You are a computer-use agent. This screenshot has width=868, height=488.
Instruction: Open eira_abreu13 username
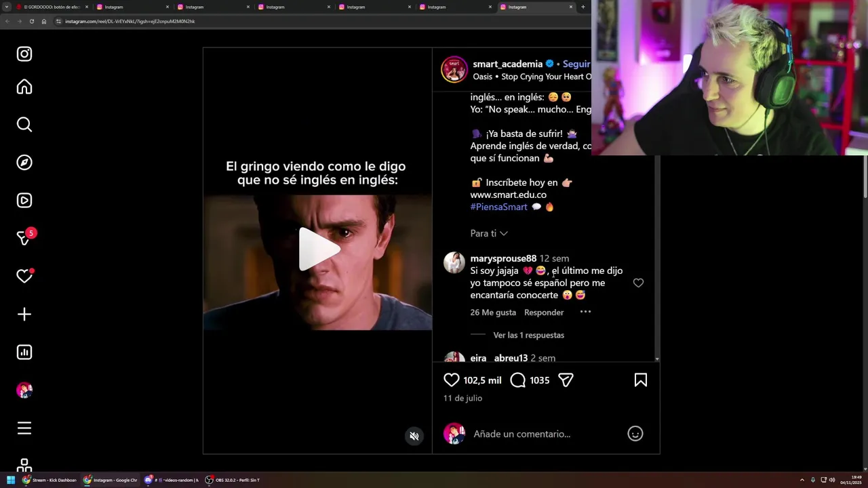tap(499, 358)
